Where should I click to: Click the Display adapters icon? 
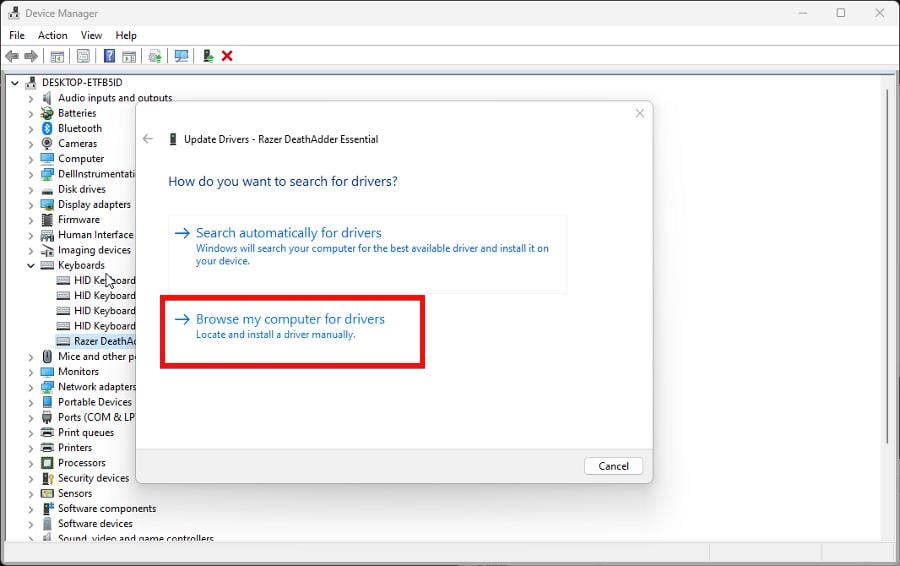47,204
